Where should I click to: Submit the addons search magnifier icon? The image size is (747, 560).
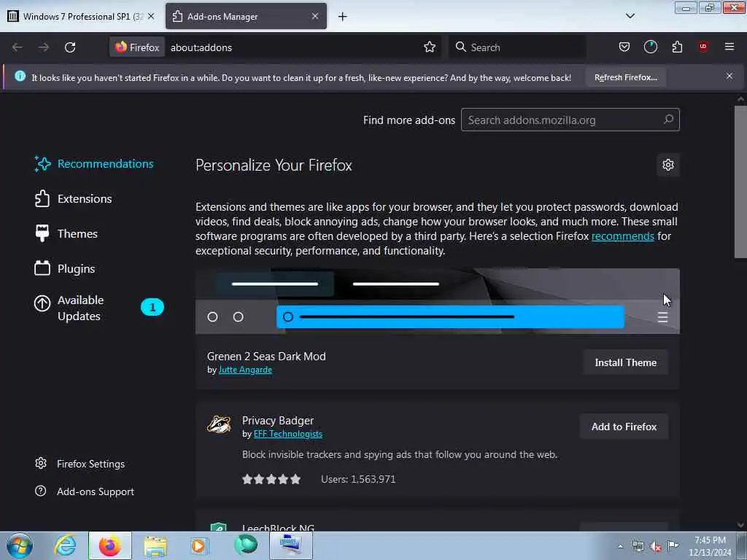[x=669, y=119]
